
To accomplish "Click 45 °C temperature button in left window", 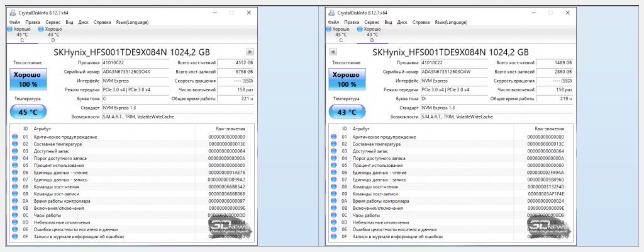I will (28, 112).
